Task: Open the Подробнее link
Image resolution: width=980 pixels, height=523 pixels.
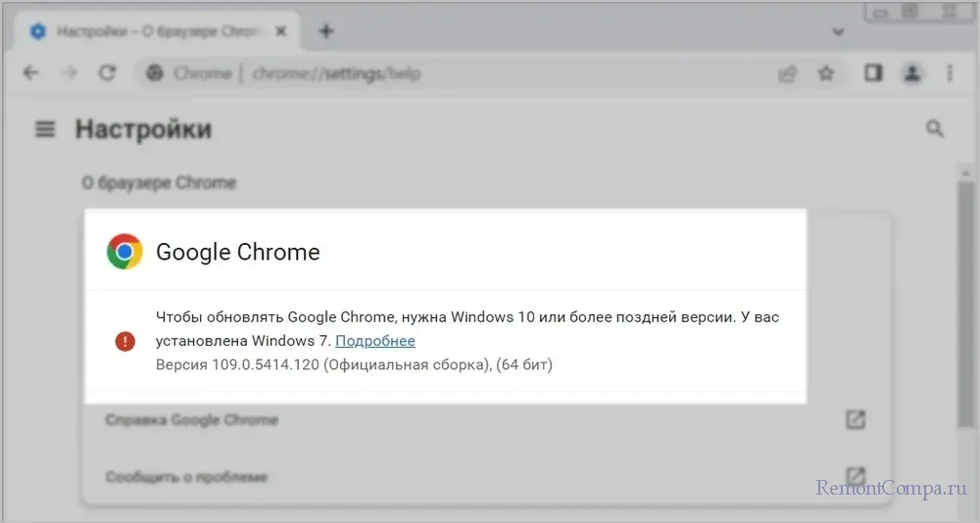Action: pyautogui.click(x=375, y=341)
